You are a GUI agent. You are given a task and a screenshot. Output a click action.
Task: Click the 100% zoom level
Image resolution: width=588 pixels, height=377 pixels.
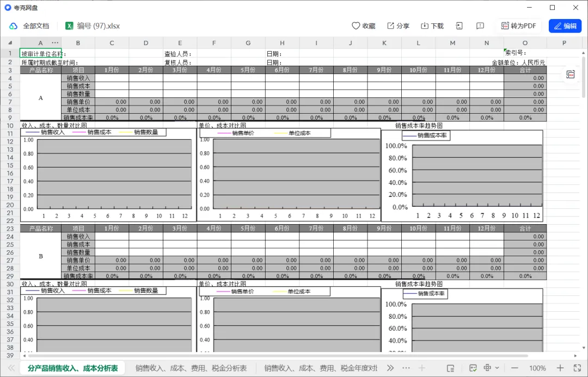point(537,368)
